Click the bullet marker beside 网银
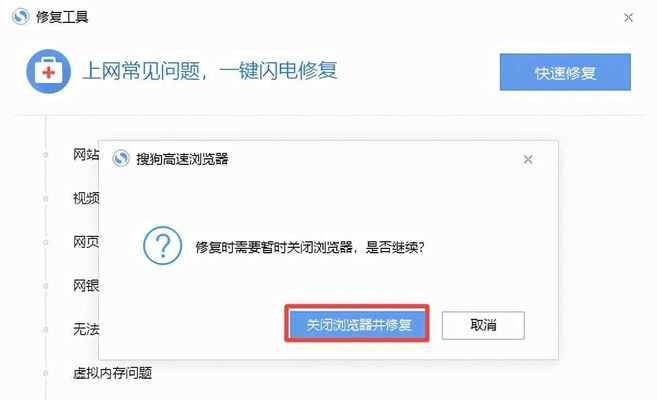 [45, 286]
